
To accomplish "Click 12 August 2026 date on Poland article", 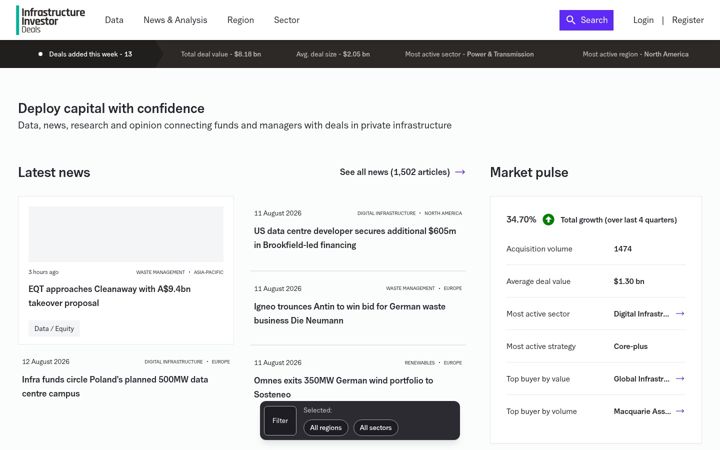I will pyautogui.click(x=46, y=362).
